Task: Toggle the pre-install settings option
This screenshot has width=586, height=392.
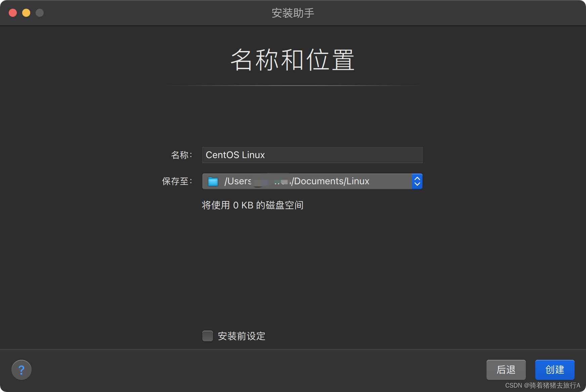Action: coord(207,336)
